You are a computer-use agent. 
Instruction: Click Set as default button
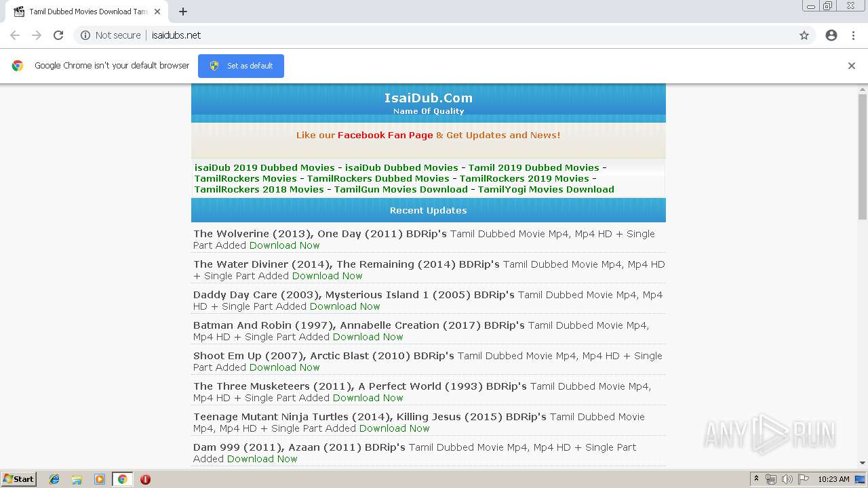[241, 66]
